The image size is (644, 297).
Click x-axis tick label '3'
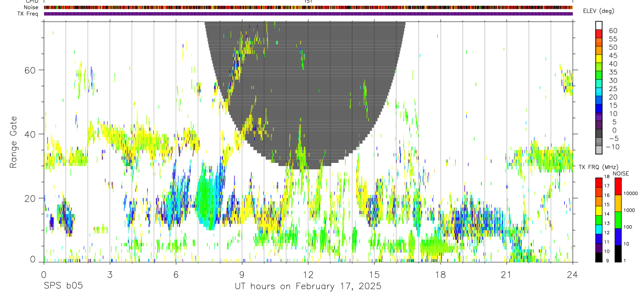[110, 274]
